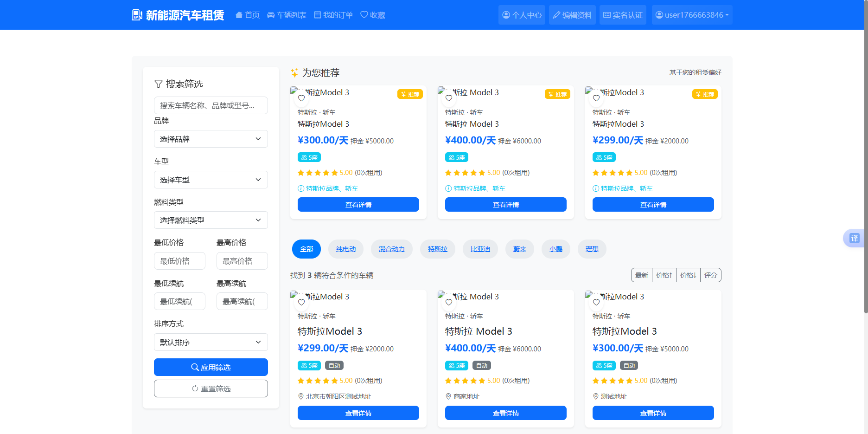The image size is (868, 434).
Task: Select the 蔚来 filter chip
Action: click(x=520, y=249)
